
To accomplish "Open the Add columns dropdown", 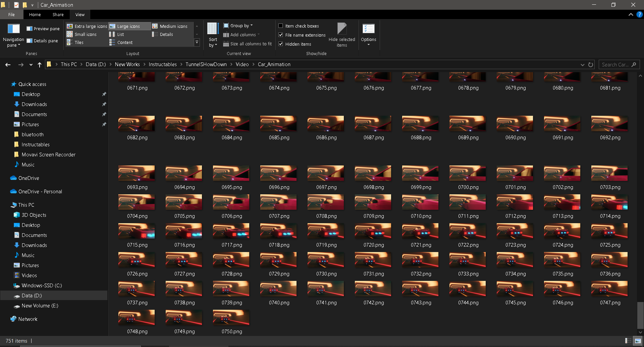I will point(242,35).
